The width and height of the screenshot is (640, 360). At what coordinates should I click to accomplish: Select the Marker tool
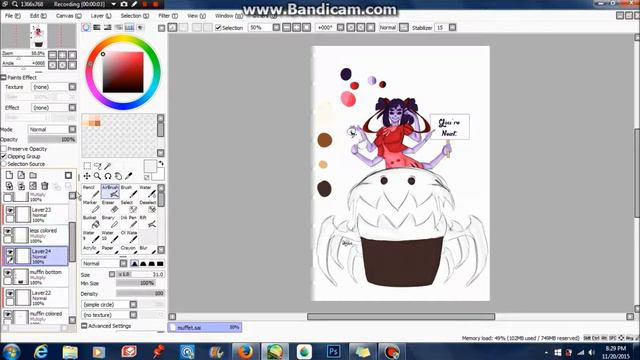[x=91, y=207]
